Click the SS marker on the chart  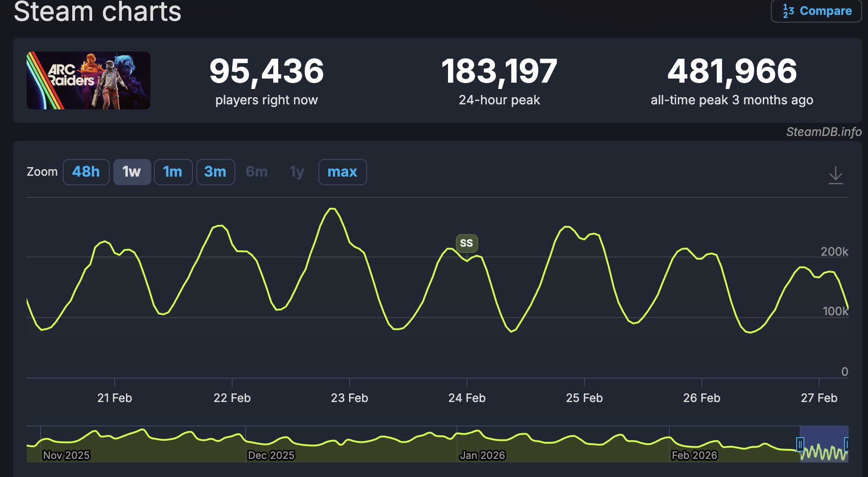coord(467,243)
